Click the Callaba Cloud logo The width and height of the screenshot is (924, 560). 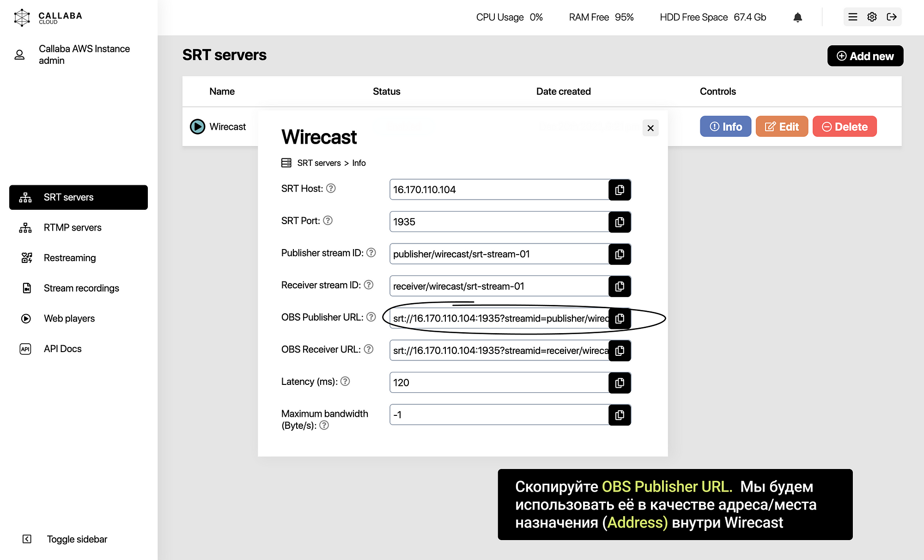48,18
